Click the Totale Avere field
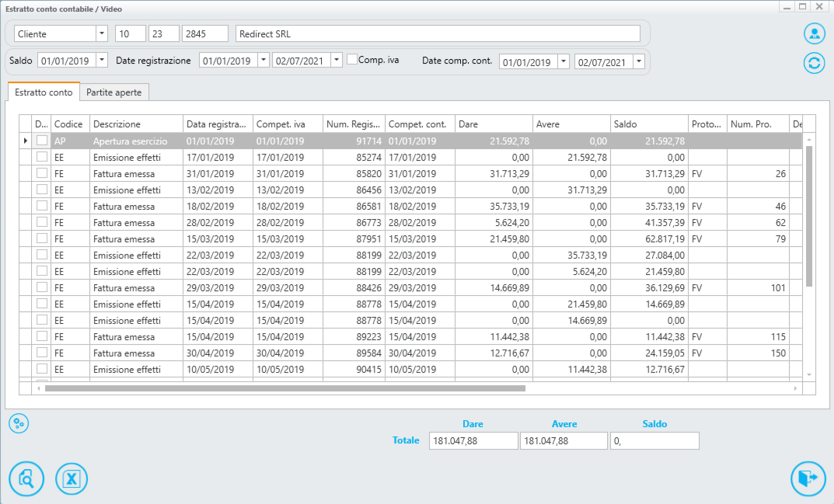The height and width of the screenshot is (504, 834). pyautogui.click(x=564, y=441)
